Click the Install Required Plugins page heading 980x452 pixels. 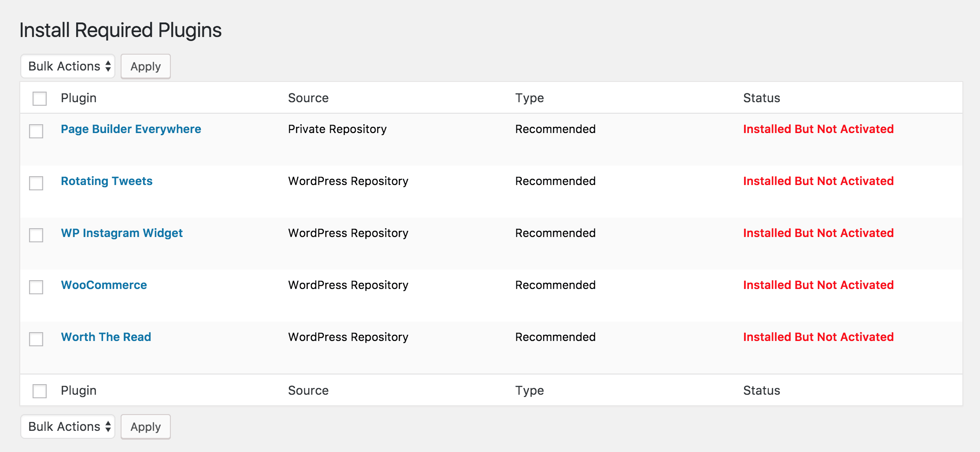[x=121, y=30]
